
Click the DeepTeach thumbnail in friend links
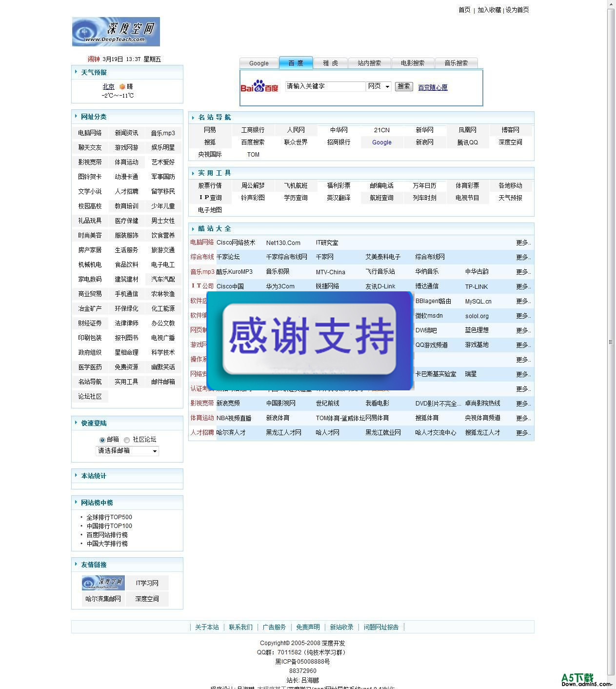(x=103, y=583)
